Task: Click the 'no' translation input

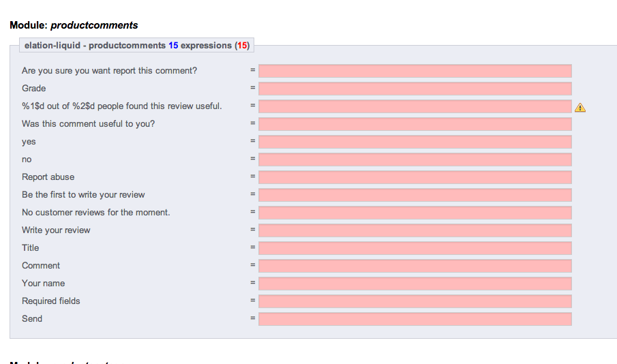Action: tap(415, 160)
